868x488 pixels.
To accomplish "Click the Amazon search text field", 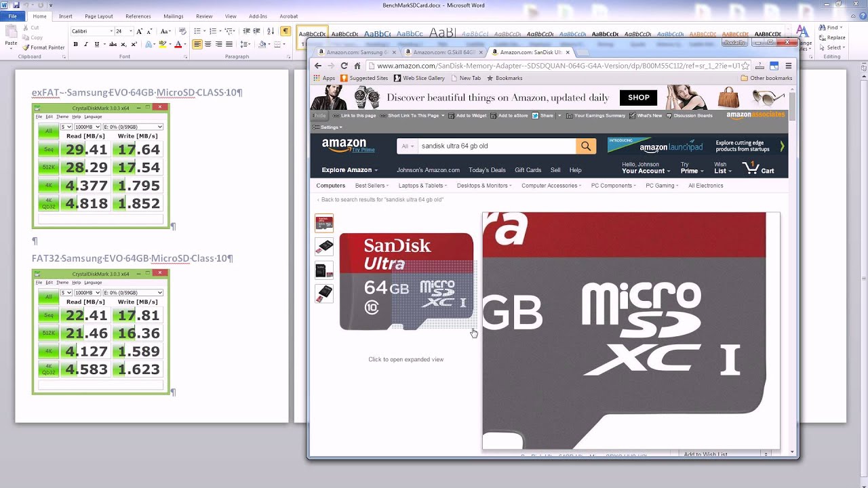I will pos(497,146).
